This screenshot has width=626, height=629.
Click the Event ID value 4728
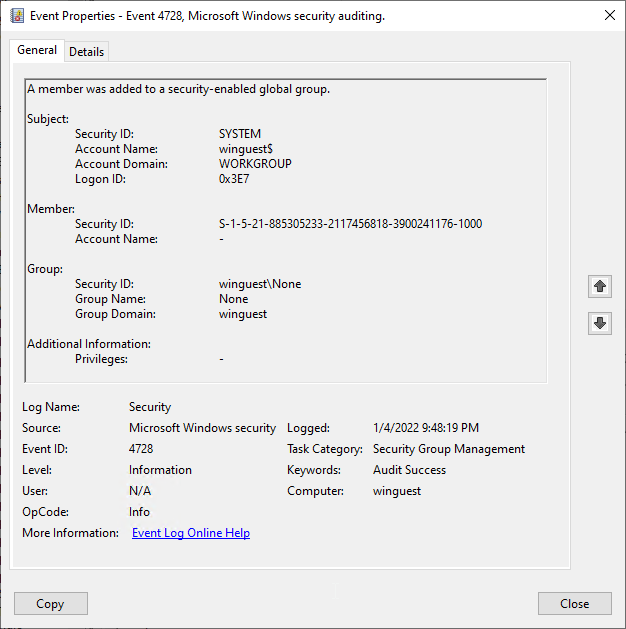pos(141,449)
